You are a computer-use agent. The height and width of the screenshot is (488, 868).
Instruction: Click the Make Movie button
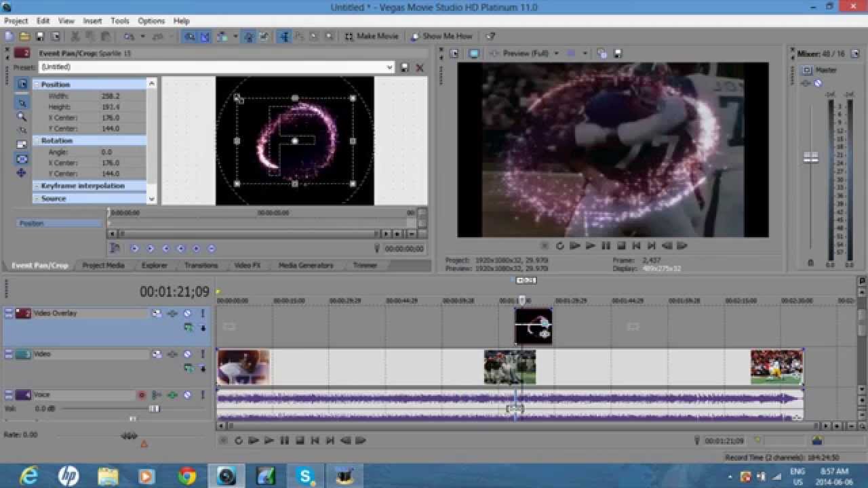[x=371, y=36]
